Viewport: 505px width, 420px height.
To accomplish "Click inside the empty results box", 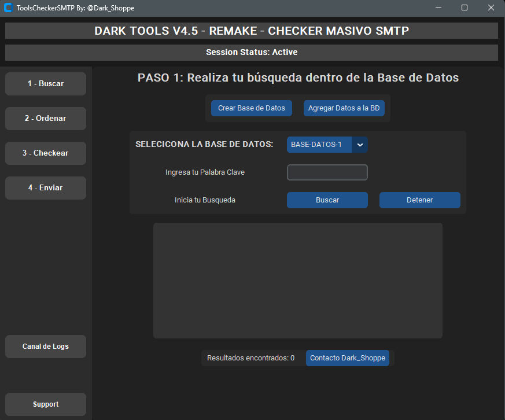I will pyautogui.click(x=297, y=280).
